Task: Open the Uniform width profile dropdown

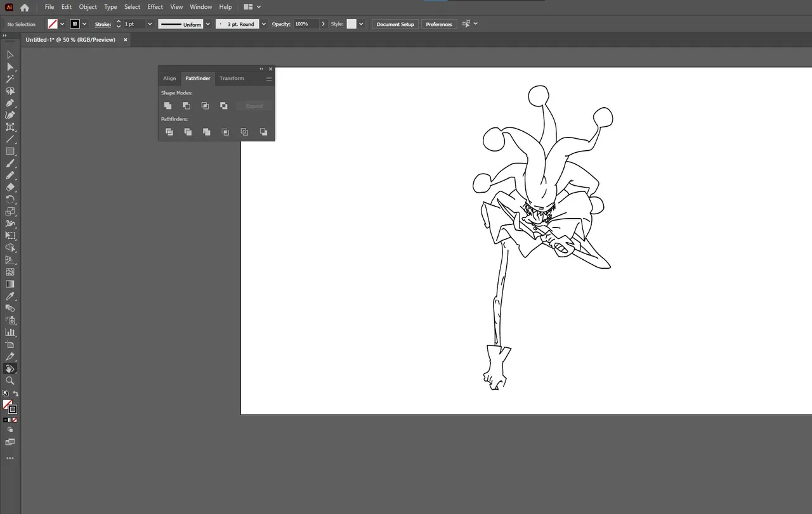Action: click(x=207, y=24)
